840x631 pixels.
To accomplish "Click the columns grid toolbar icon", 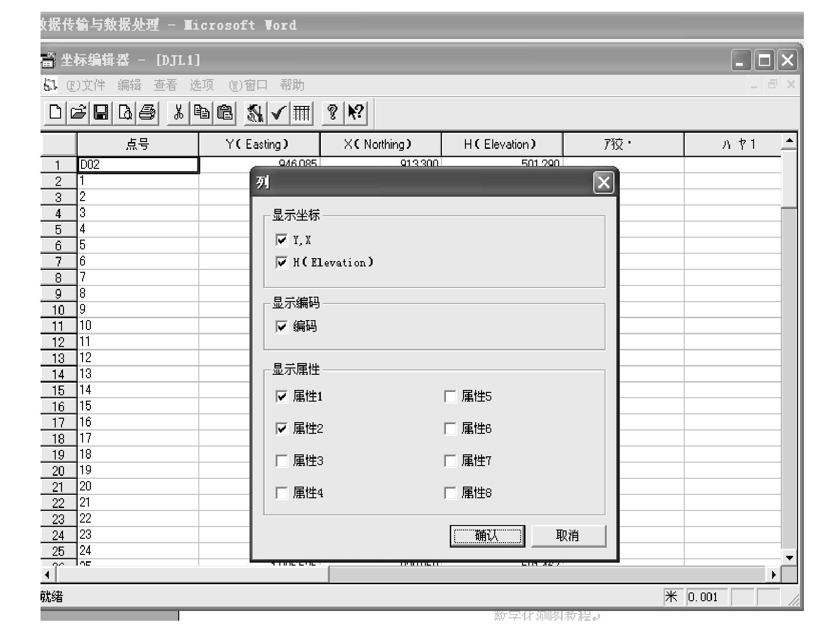I will pos(301,113).
